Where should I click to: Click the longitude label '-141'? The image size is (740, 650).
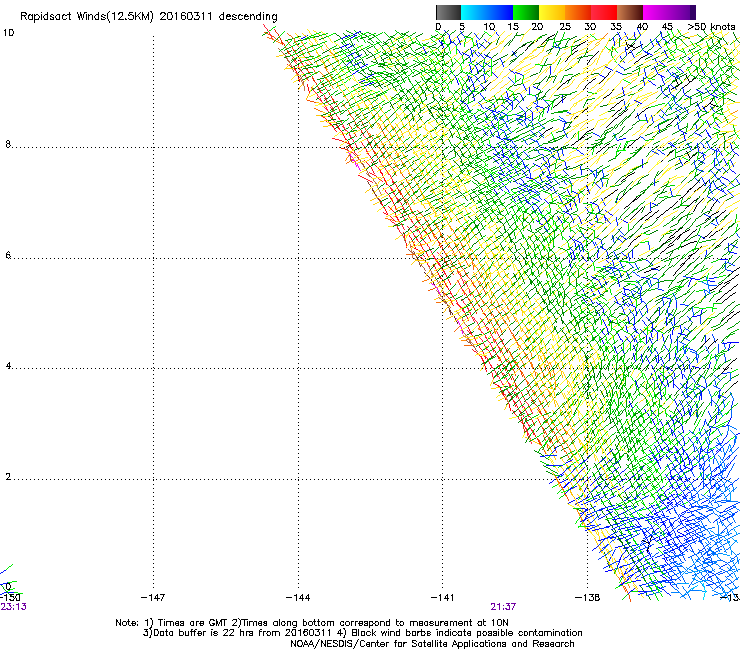coord(442,598)
